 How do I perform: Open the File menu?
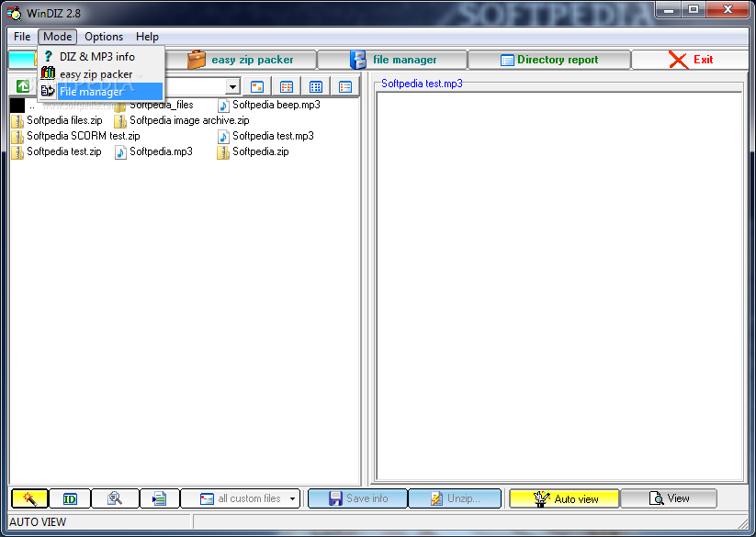22,37
